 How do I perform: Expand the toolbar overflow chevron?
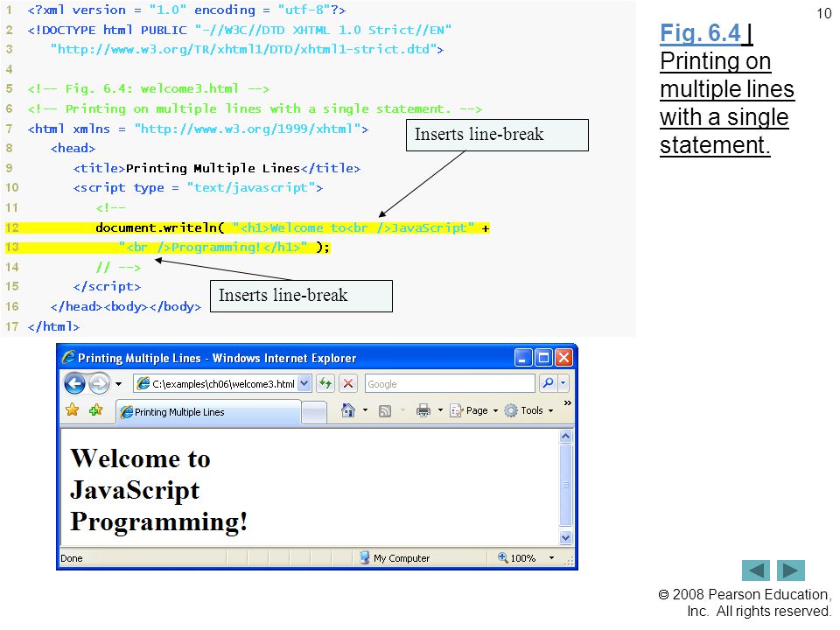[567, 402]
